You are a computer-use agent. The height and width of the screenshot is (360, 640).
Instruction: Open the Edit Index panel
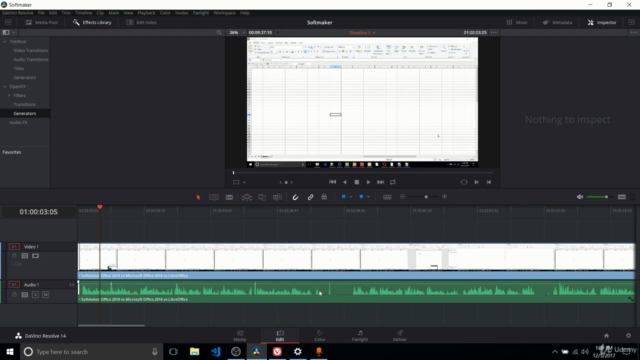(142, 22)
